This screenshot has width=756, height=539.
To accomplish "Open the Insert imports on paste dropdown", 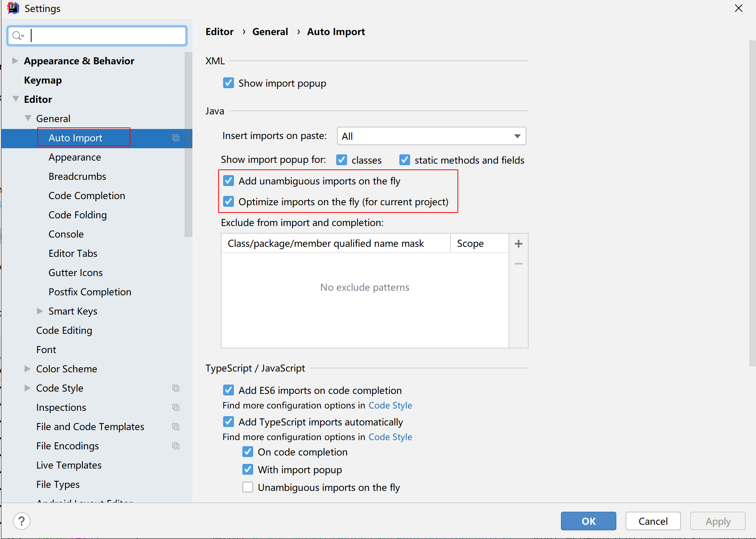I will pyautogui.click(x=431, y=136).
